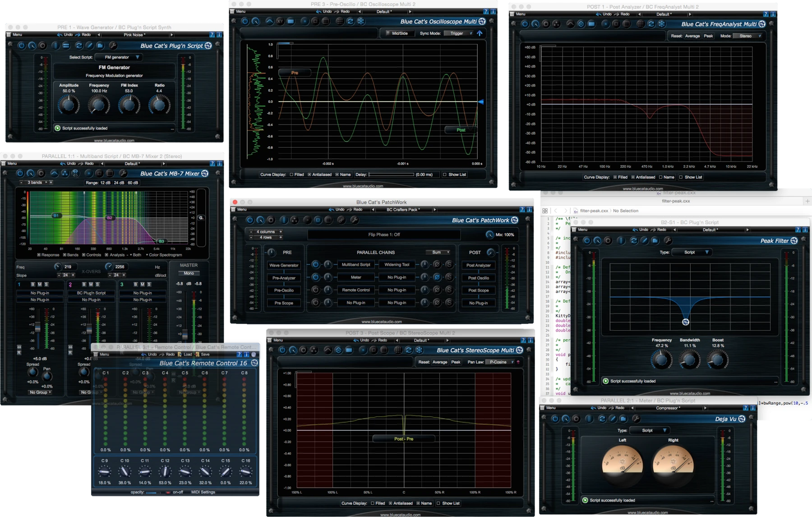Click the Oscilloscope XY mode icon
This screenshot has height=517, width=812.
point(280,21)
